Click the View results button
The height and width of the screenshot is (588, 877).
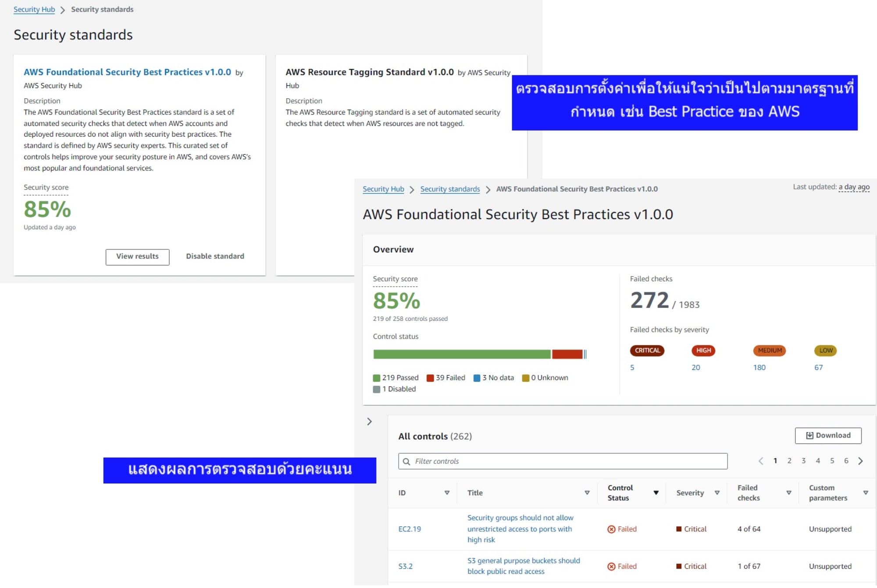pyautogui.click(x=137, y=257)
